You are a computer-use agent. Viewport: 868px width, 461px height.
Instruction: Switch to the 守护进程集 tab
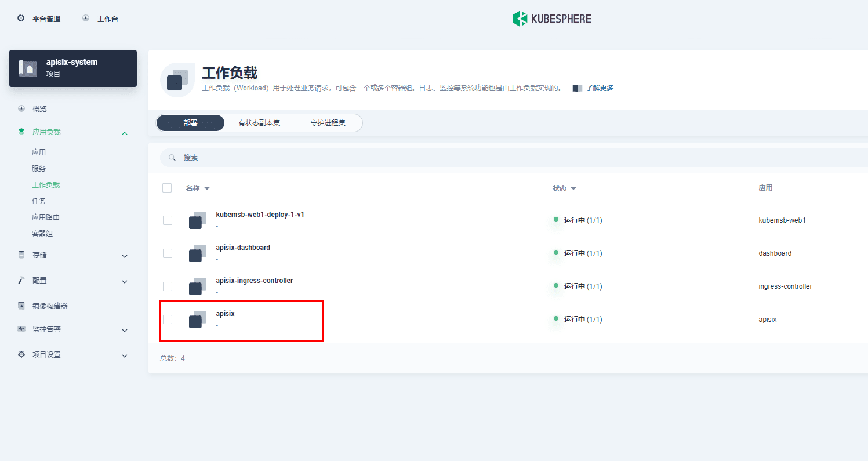(x=328, y=123)
